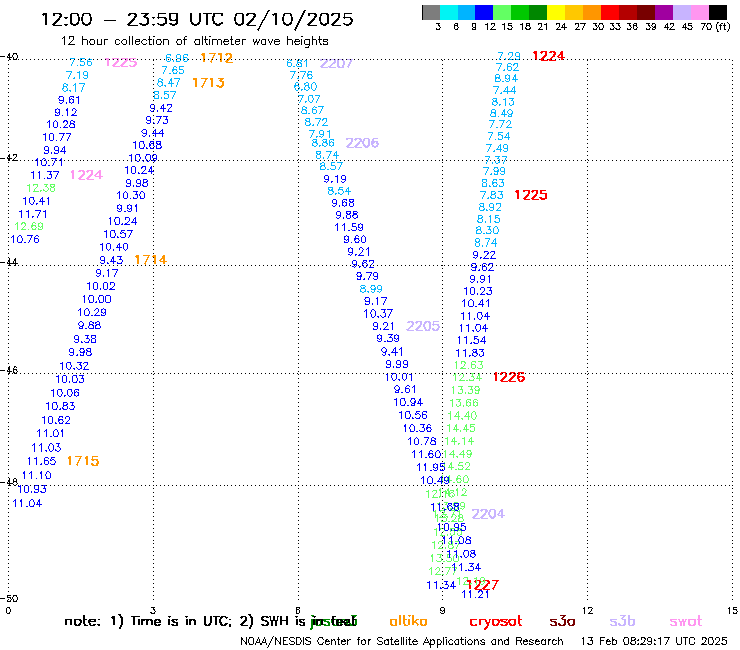The width and height of the screenshot is (740, 650).
Task: Select the lavender pass number 2205
Action: click(423, 326)
